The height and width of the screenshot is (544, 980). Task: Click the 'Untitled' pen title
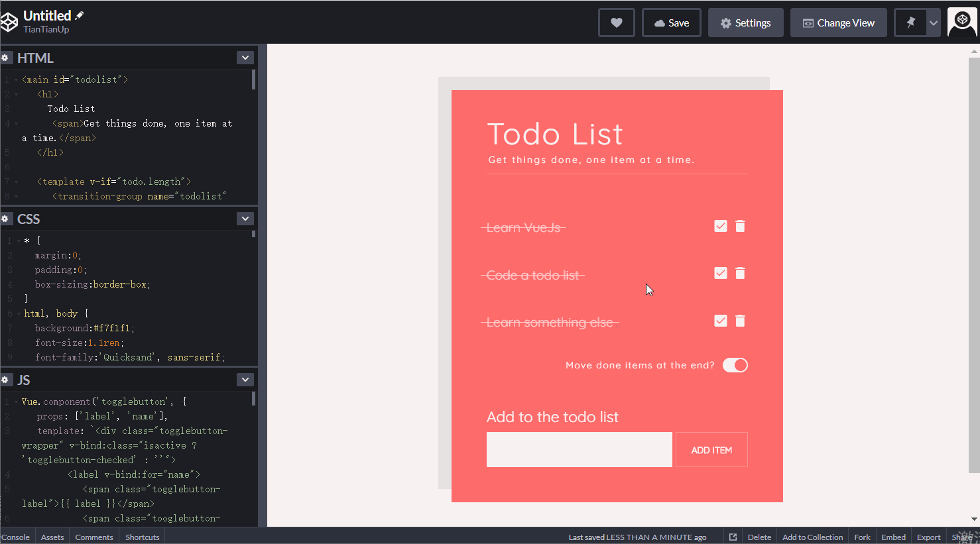point(47,15)
